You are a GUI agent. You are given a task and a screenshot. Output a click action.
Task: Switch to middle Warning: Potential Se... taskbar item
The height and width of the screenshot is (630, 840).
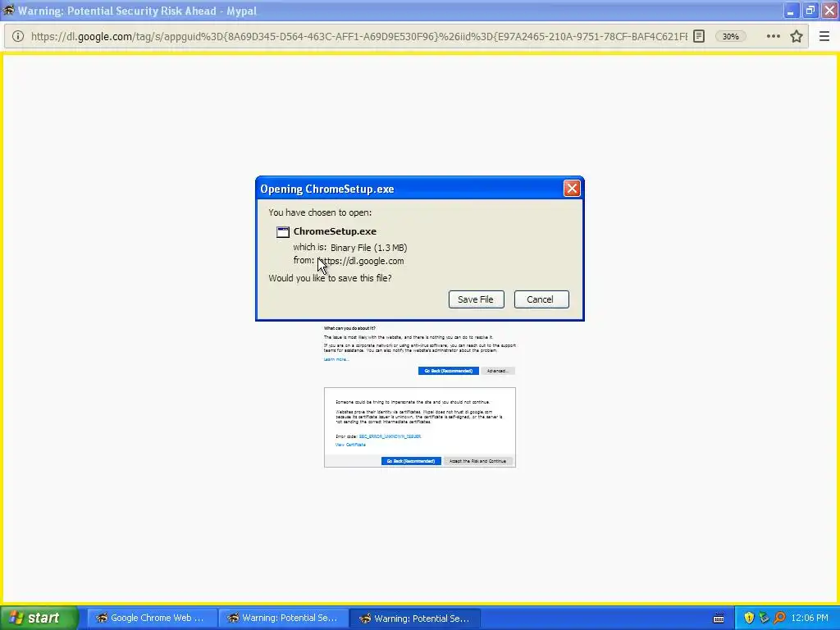coord(284,618)
